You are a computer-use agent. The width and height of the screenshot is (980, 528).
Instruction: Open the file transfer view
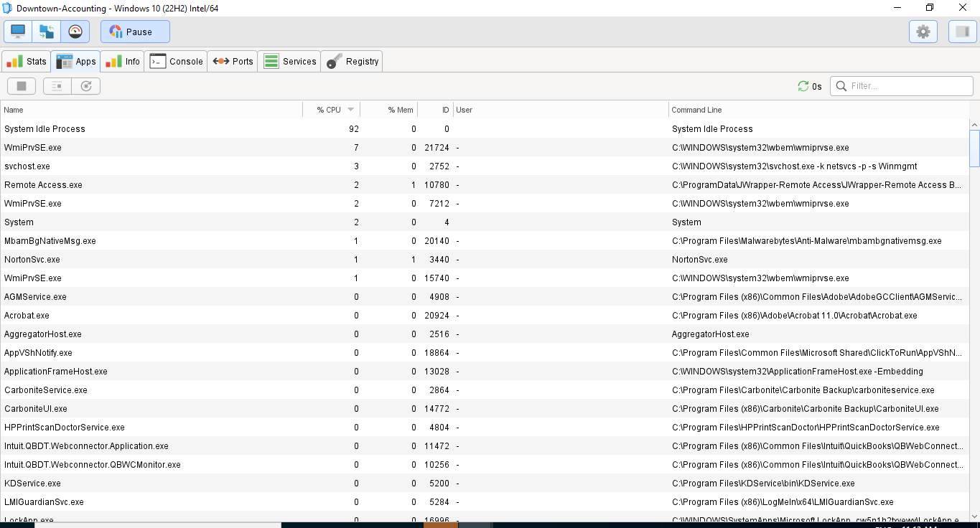click(x=47, y=32)
